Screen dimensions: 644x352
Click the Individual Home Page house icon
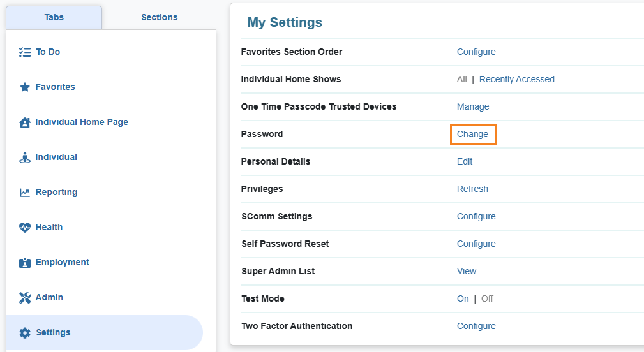[x=25, y=122]
